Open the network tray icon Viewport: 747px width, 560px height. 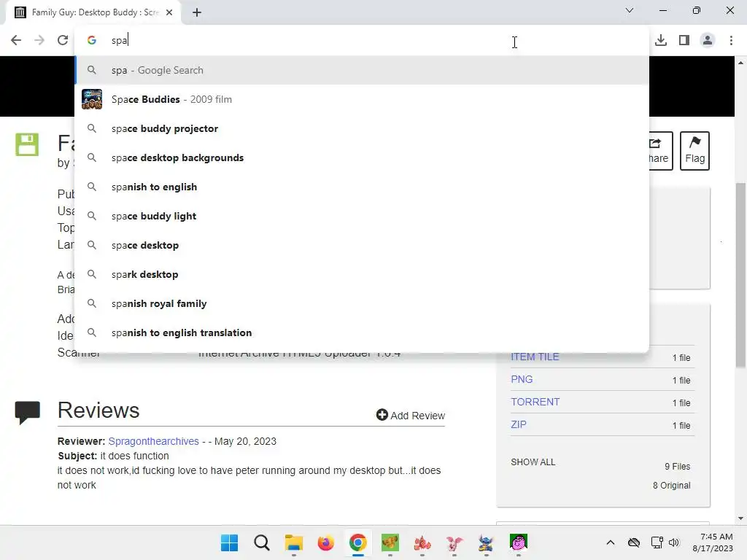[657, 542]
